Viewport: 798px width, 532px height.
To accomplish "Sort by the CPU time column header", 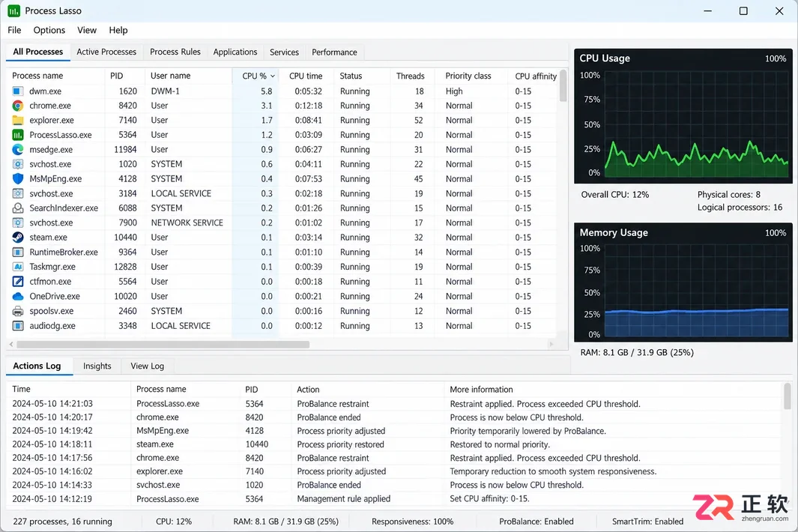I will (x=306, y=76).
